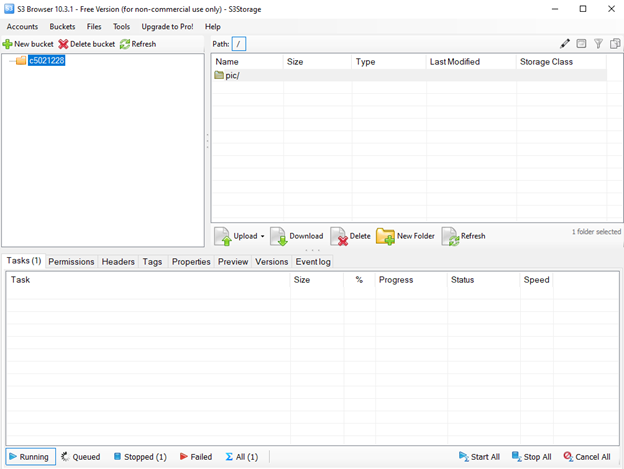Switch to the Properties tab
The image size is (624, 469).
tap(191, 262)
